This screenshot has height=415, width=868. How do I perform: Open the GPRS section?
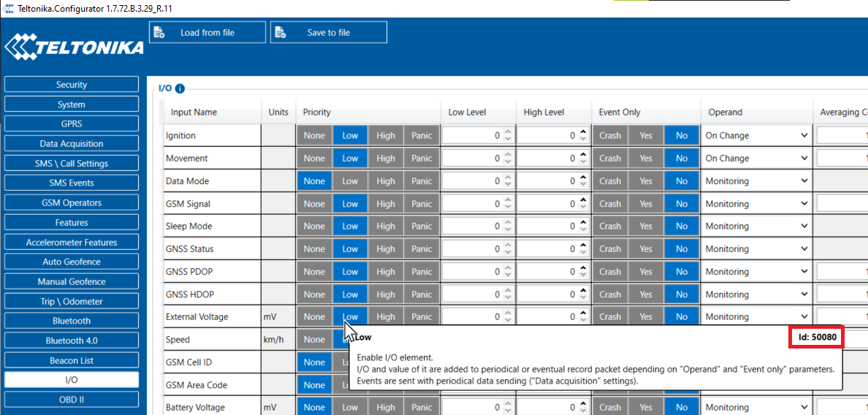click(72, 124)
